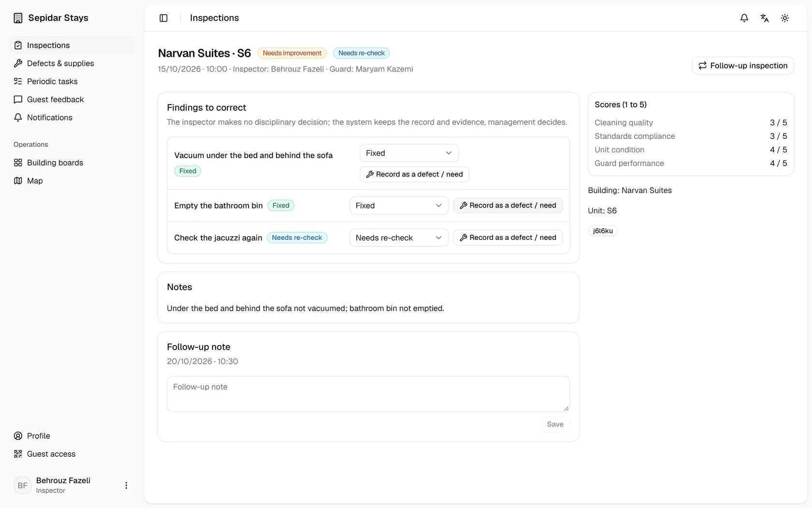Start a Follow-up inspection
Viewport: 812px width, 508px height.
pos(743,65)
